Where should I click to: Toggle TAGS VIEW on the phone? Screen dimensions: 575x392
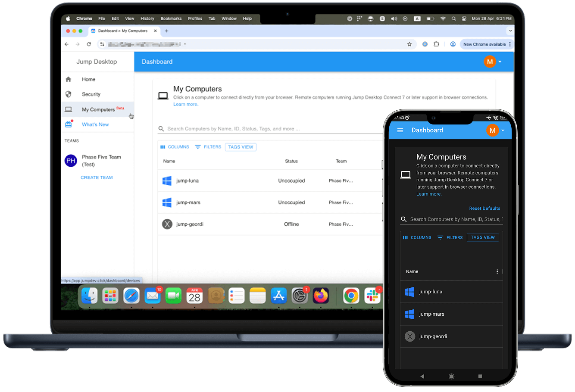coord(483,237)
